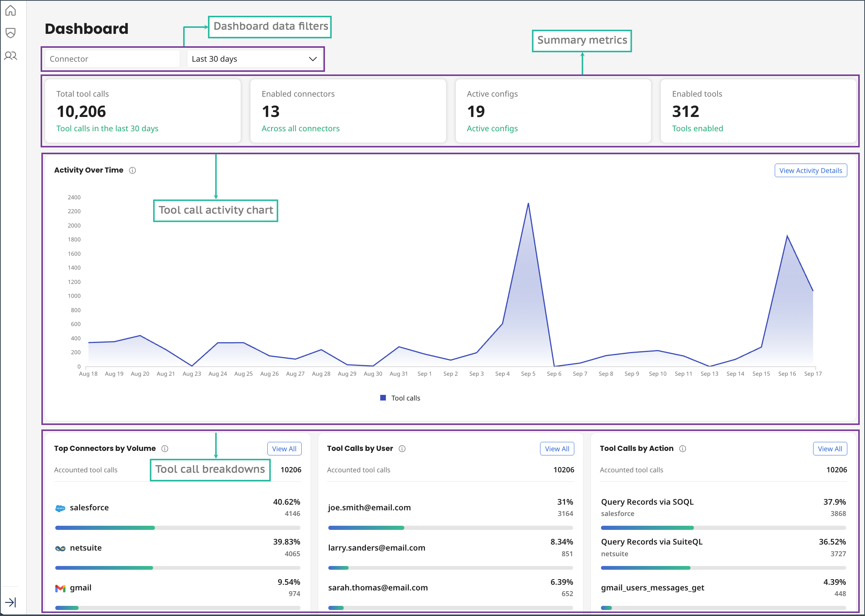865x616 pixels.
Task: Select the Active configs card
Action: tap(553, 111)
